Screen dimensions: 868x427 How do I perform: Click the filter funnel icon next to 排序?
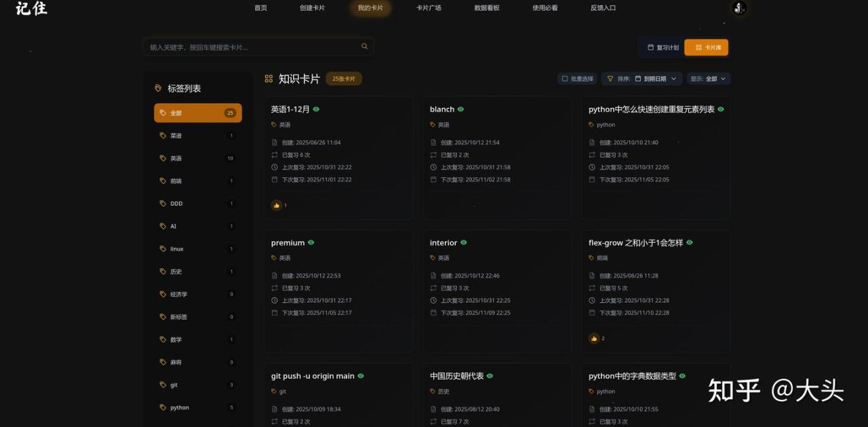610,79
